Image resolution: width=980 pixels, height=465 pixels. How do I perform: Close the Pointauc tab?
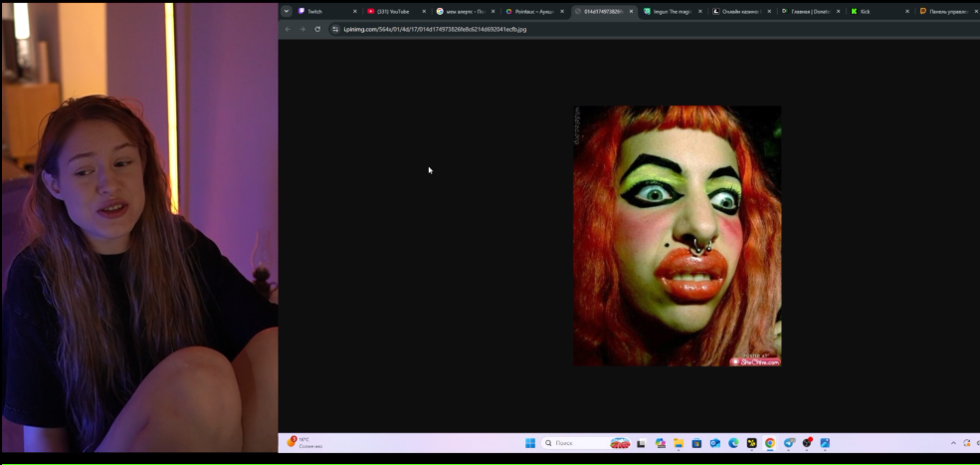562,11
